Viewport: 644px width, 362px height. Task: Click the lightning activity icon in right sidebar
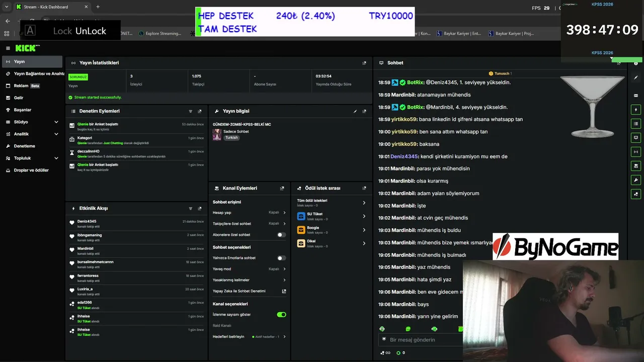[636, 110]
